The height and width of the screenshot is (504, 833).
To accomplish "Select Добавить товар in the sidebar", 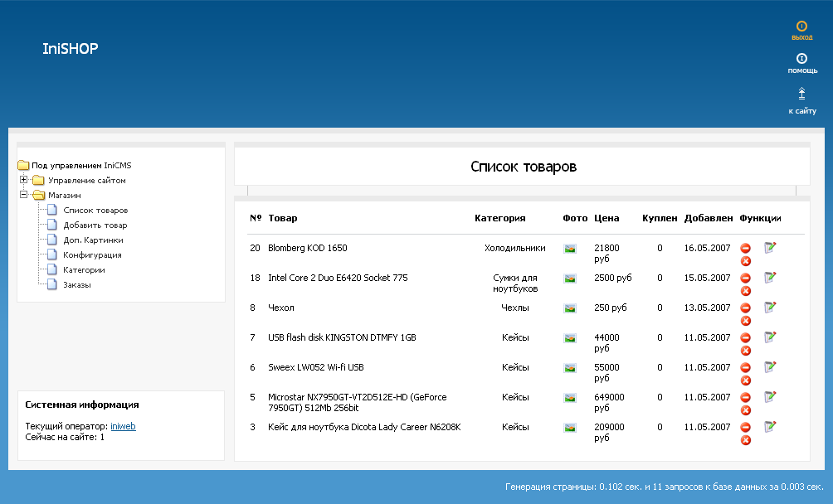I will 95,225.
